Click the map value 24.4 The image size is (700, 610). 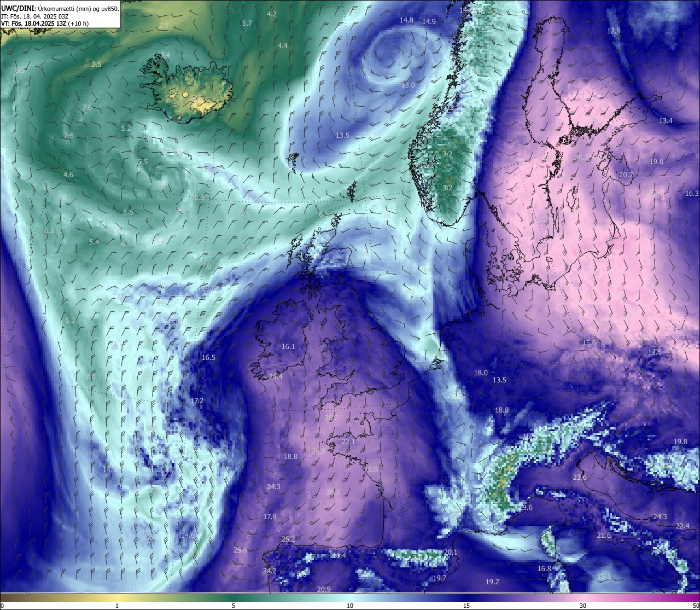coord(276,377)
